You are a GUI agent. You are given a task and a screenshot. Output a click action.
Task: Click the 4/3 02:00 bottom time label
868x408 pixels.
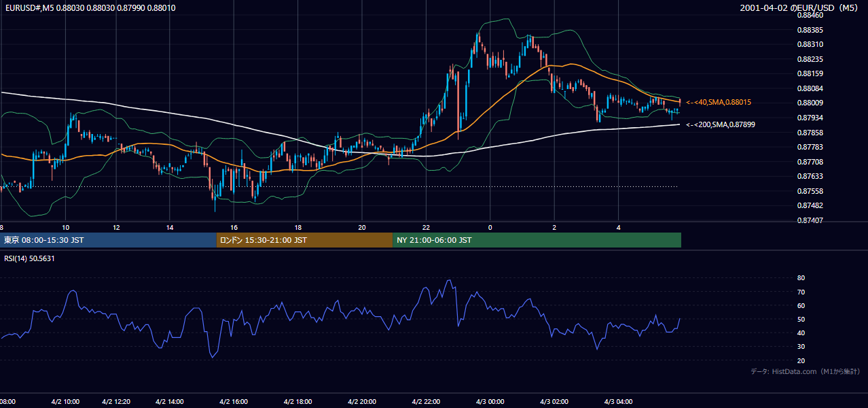click(x=554, y=401)
